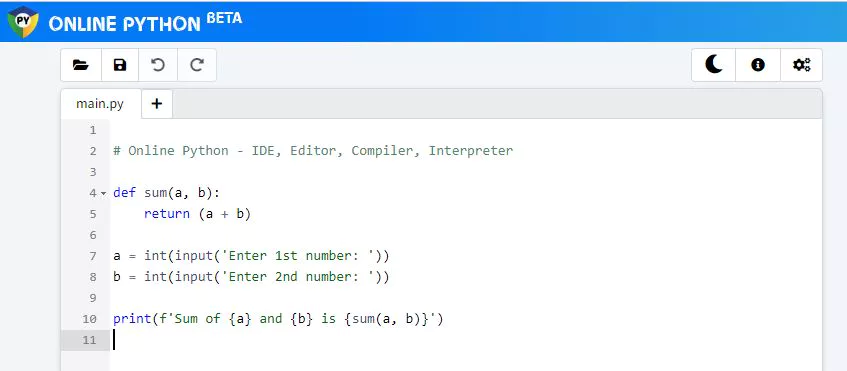The width and height of the screenshot is (847, 371).
Task: Save the file with floppy disk icon
Action: 120,65
